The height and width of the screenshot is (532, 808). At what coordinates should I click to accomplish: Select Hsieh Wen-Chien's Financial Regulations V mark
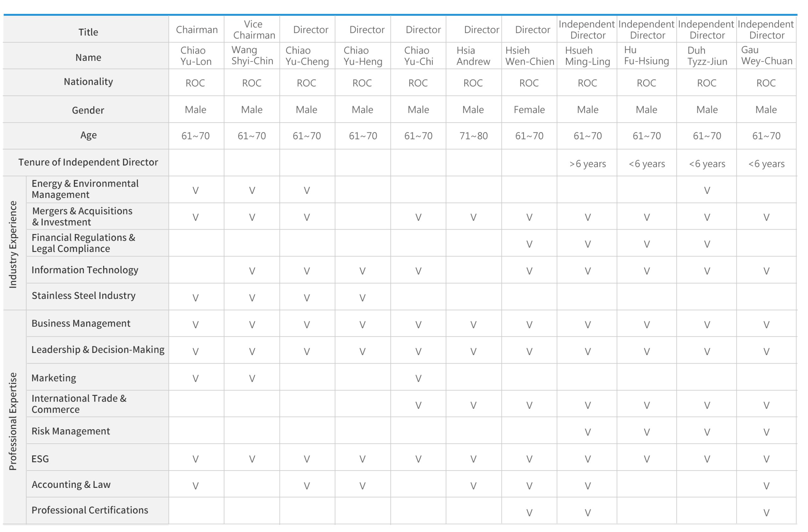(x=529, y=245)
